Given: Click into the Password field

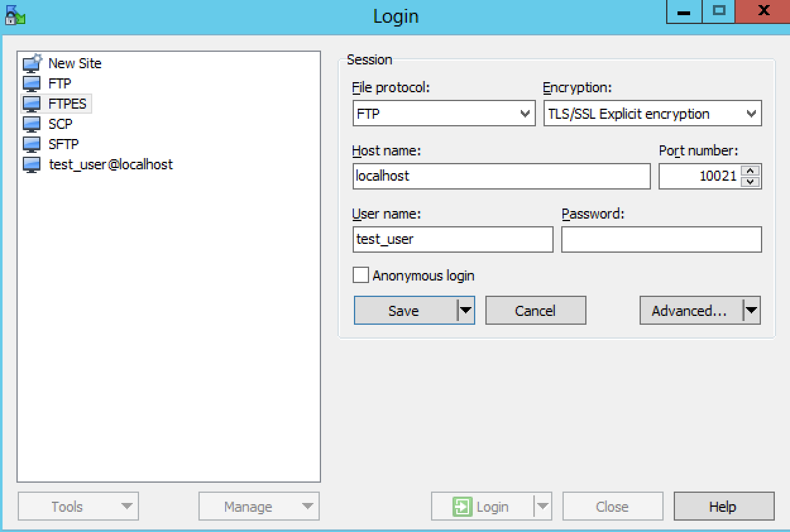Looking at the screenshot, I should pos(661,239).
